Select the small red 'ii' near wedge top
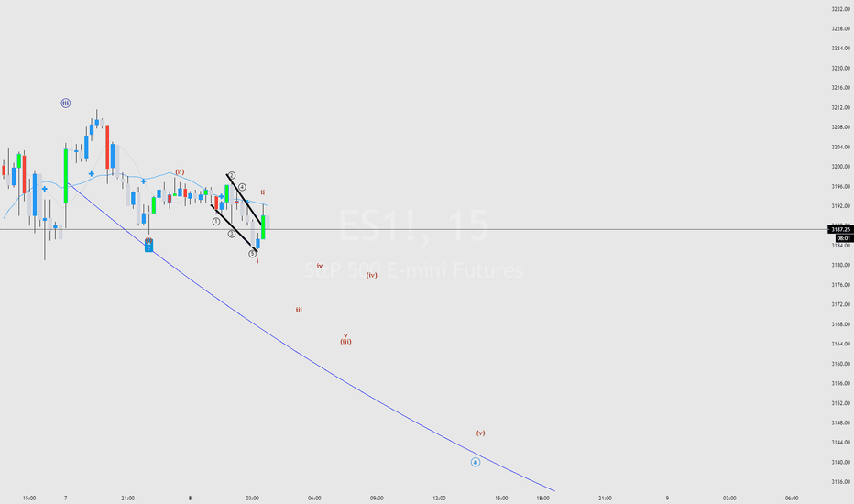This screenshot has height=504, width=854. coord(262,192)
